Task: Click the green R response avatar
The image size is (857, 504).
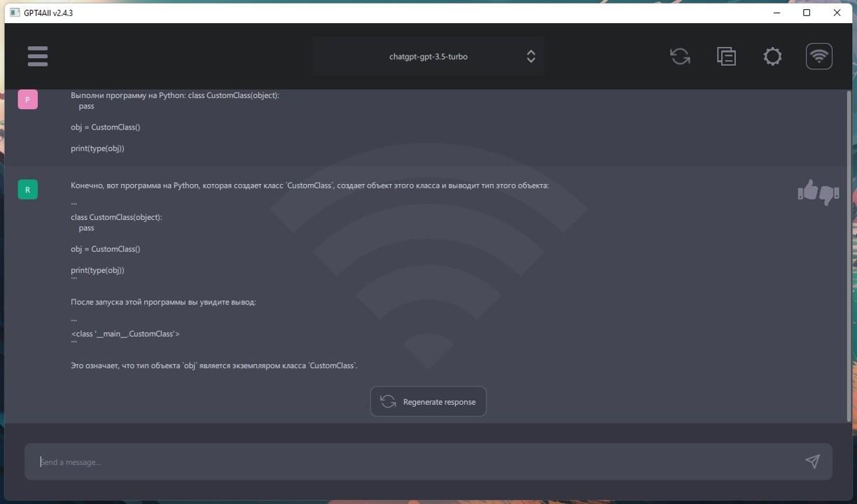Action: (x=27, y=190)
